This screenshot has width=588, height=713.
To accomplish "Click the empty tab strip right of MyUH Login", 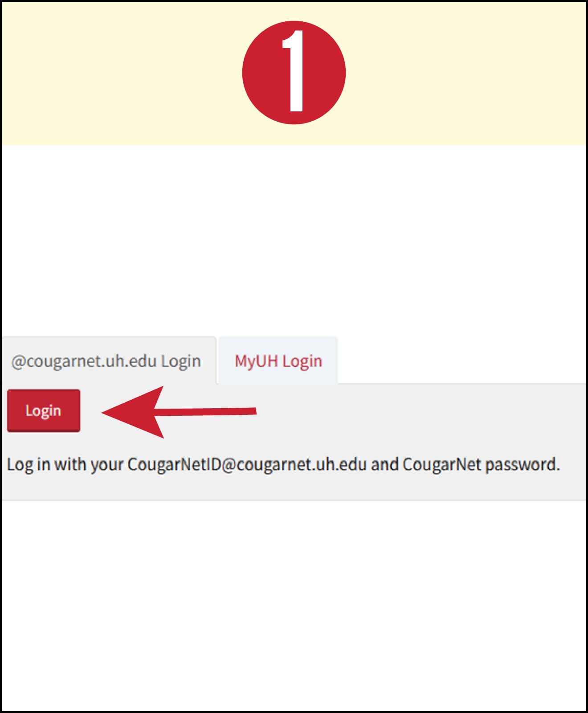I will (462, 360).
